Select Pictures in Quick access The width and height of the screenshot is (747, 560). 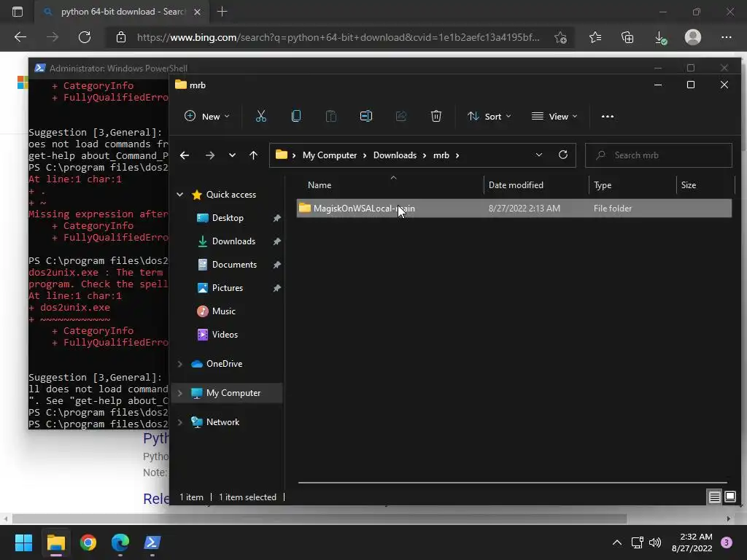(228, 287)
